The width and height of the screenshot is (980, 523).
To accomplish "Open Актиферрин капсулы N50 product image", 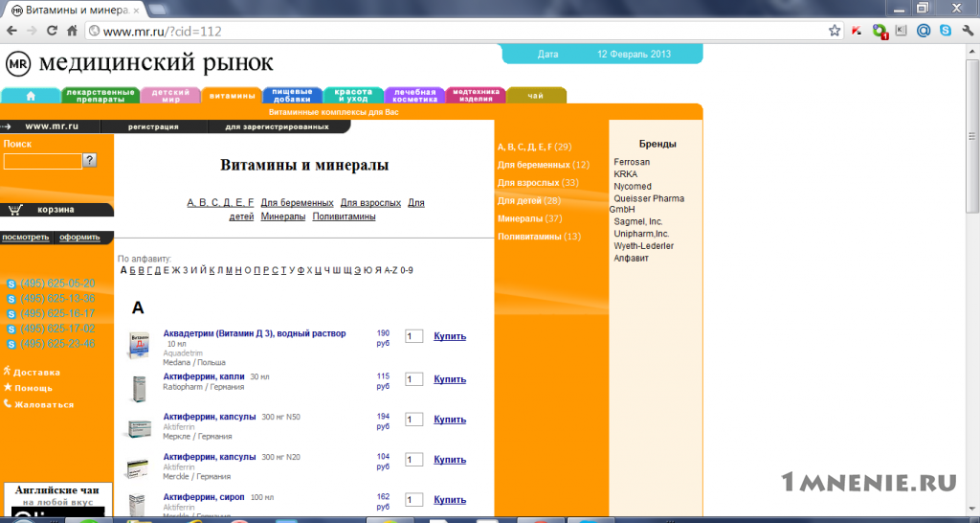I will [137, 428].
